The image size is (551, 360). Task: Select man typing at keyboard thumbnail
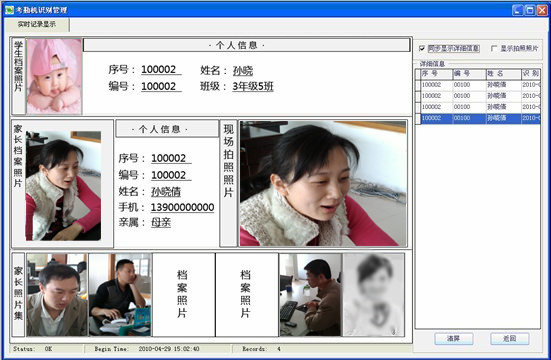(311, 295)
